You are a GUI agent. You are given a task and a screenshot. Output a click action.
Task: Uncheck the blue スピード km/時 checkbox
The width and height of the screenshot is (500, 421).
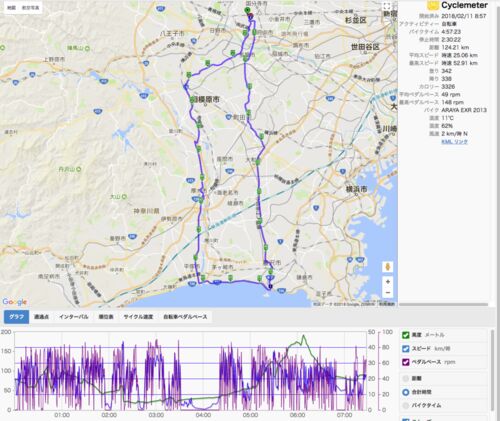pos(406,349)
